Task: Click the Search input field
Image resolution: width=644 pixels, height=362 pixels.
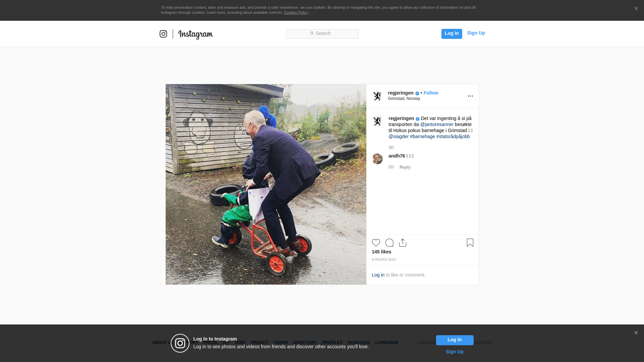Action: [322, 34]
